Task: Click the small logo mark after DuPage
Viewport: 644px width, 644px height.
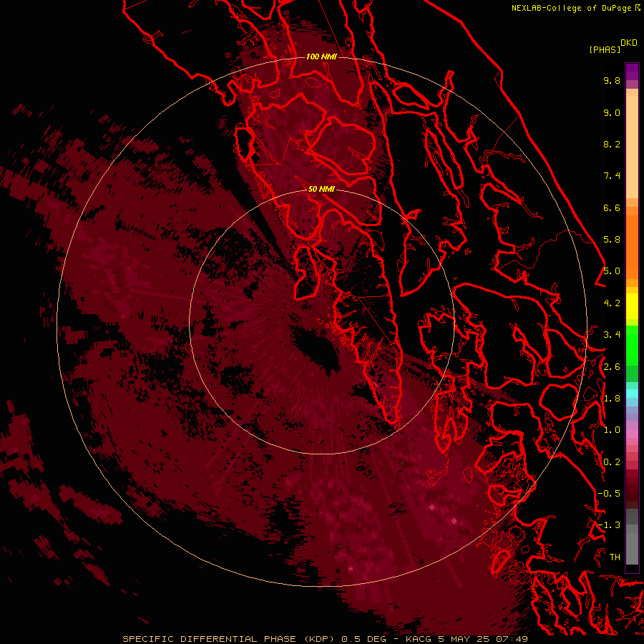Action: coord(638,7)
